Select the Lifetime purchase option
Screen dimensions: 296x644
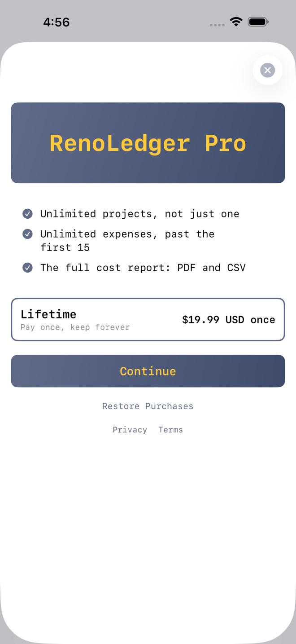[148, 320]
